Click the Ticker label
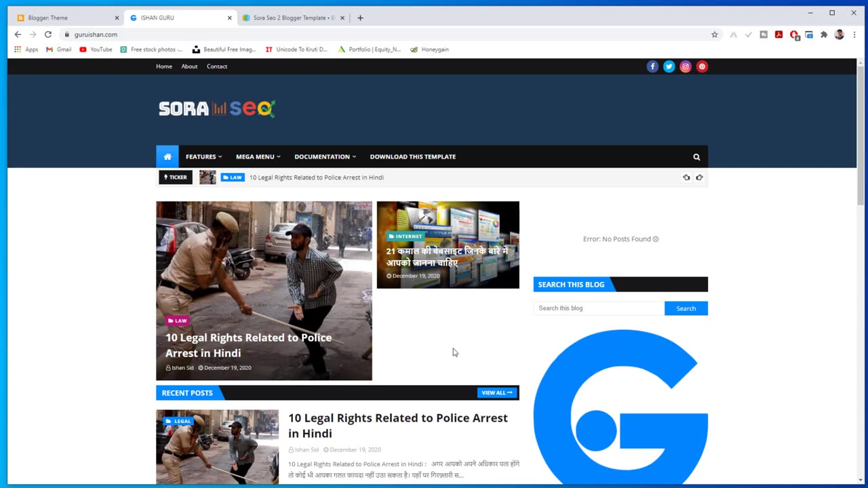Viewport: 868px width, 488px height. (x=176, y=178)
